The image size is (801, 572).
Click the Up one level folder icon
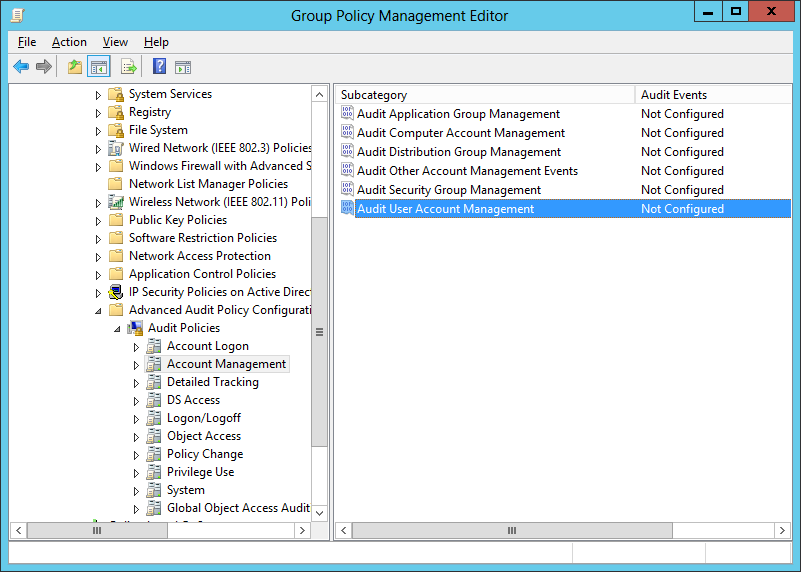(75, 67)
